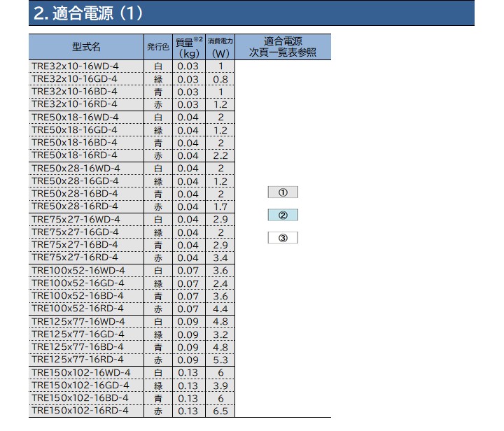The width and height of the screenshot is (504, 431).
Task: Click the white ③ power supply box
Action: [x=283, y=238]
